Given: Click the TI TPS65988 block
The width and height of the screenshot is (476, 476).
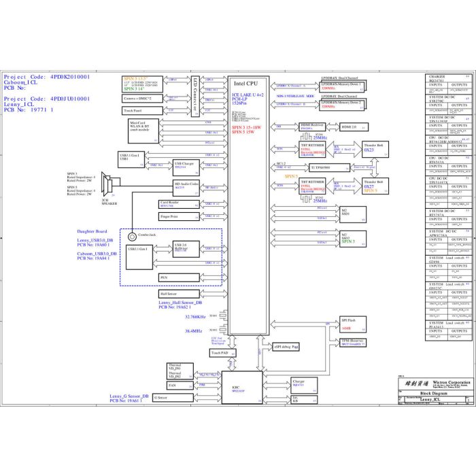Looking at the screenshot, I should point(330,167).
